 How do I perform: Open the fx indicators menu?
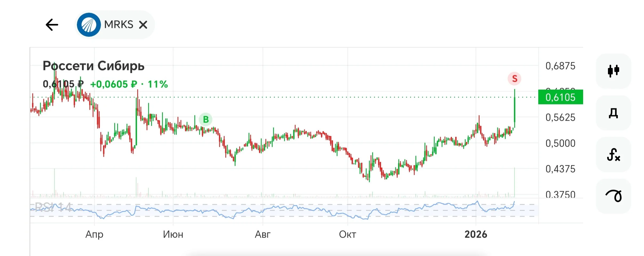coord(613,155)
